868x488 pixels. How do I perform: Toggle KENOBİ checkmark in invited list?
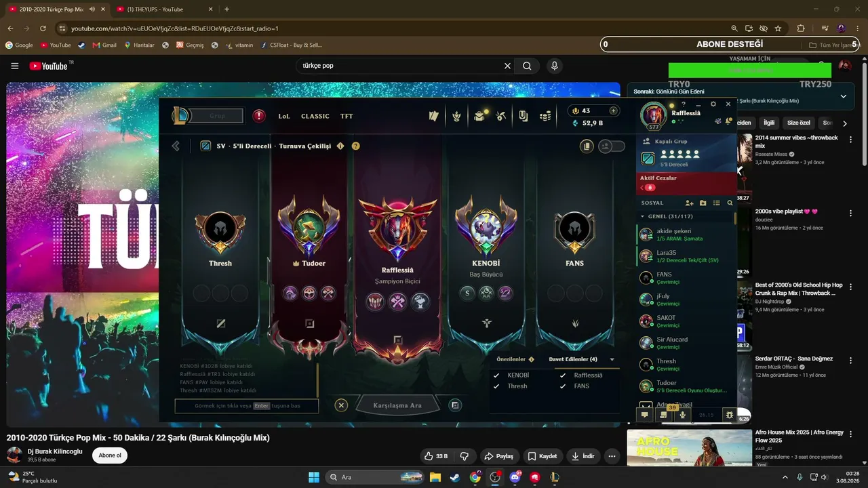(496, 375)
